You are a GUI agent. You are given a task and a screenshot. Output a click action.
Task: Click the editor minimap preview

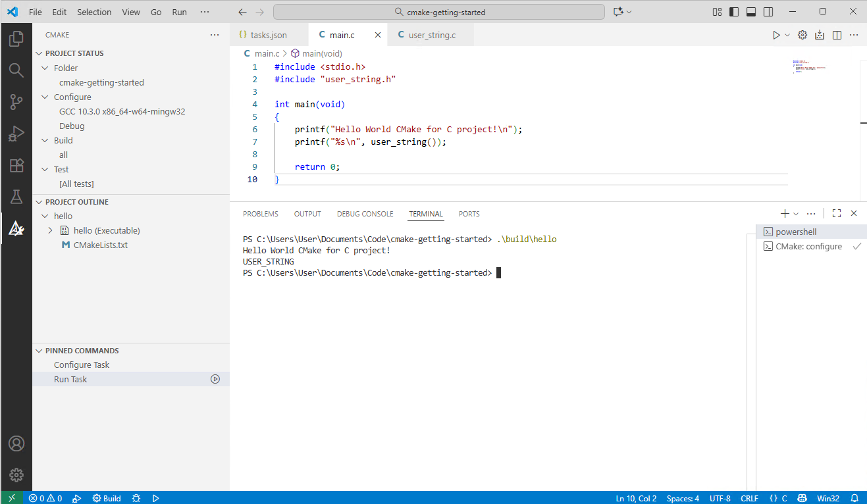tap(809, 66)
